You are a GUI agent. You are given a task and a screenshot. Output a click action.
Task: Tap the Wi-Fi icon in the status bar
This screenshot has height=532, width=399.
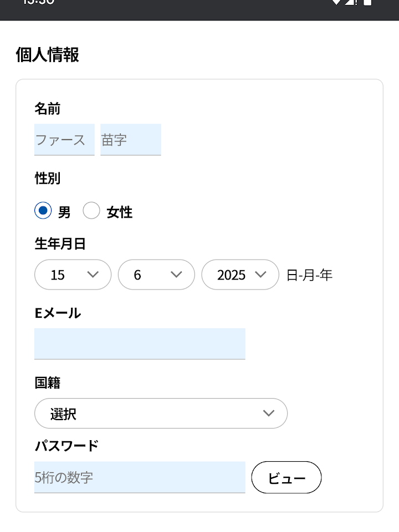336,2
